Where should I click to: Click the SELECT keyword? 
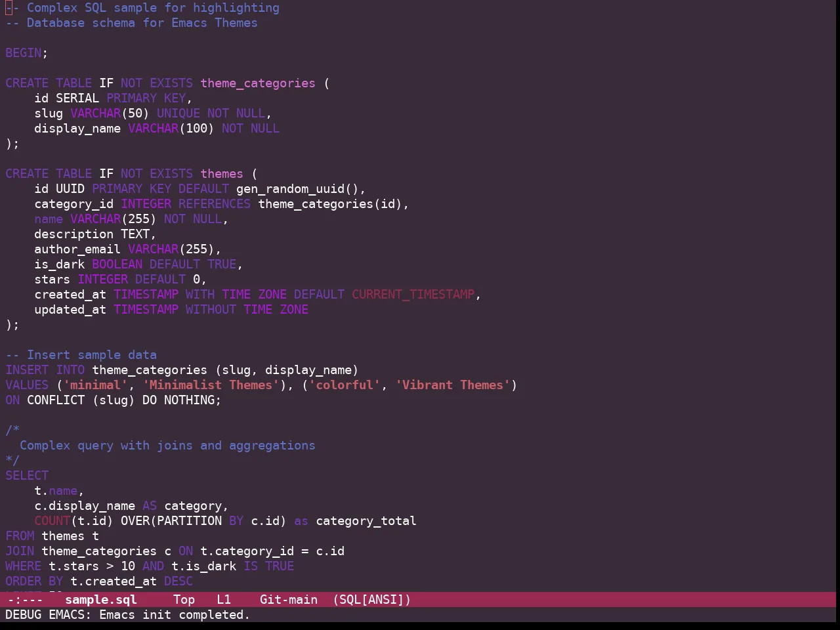click(27, 475)
